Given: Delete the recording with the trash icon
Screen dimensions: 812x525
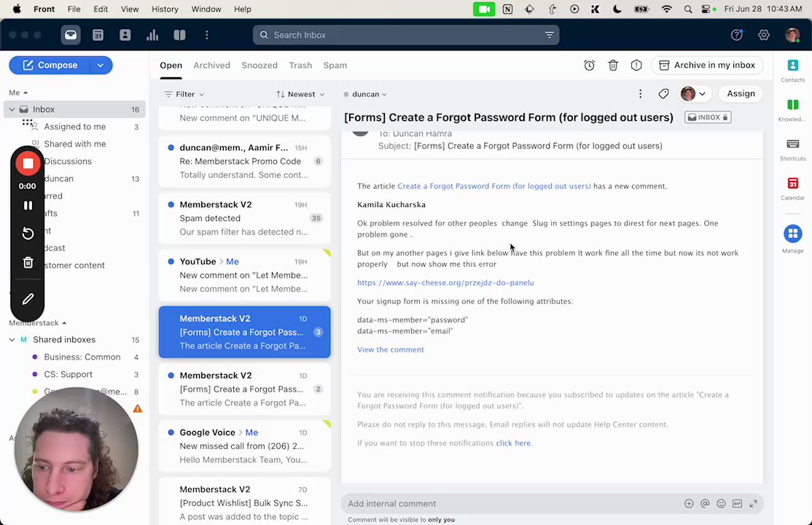Looking at the screenshot, I should (28, 262).
